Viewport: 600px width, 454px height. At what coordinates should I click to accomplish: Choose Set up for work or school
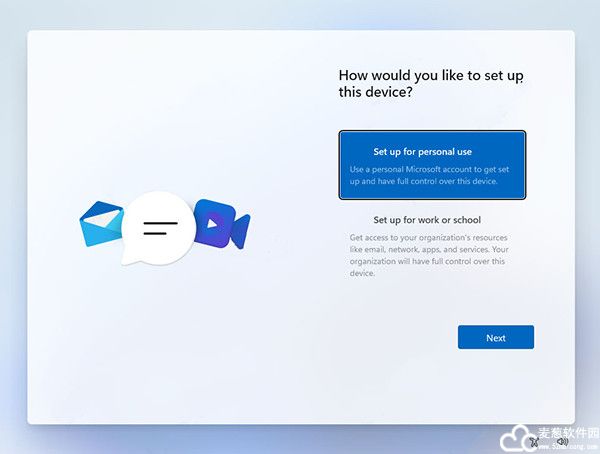[432, 244]
